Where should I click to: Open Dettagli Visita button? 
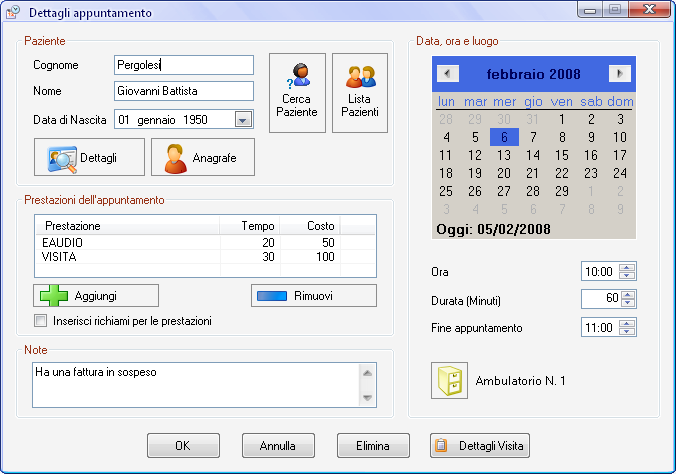coord(480,446)
